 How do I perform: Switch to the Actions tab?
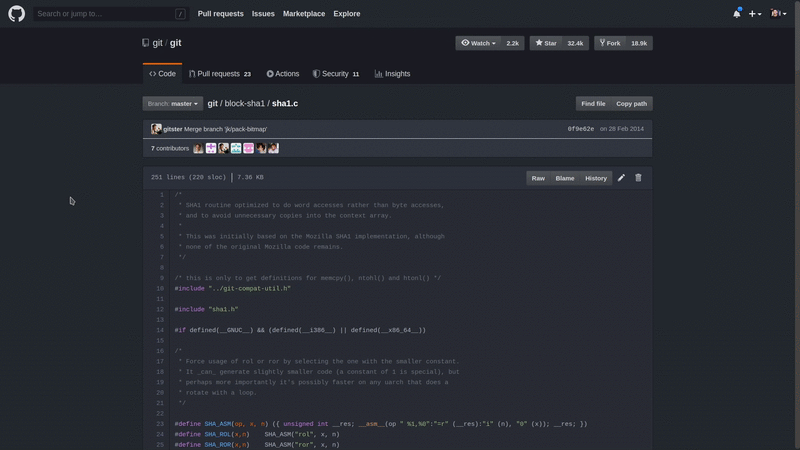[283, 74]
